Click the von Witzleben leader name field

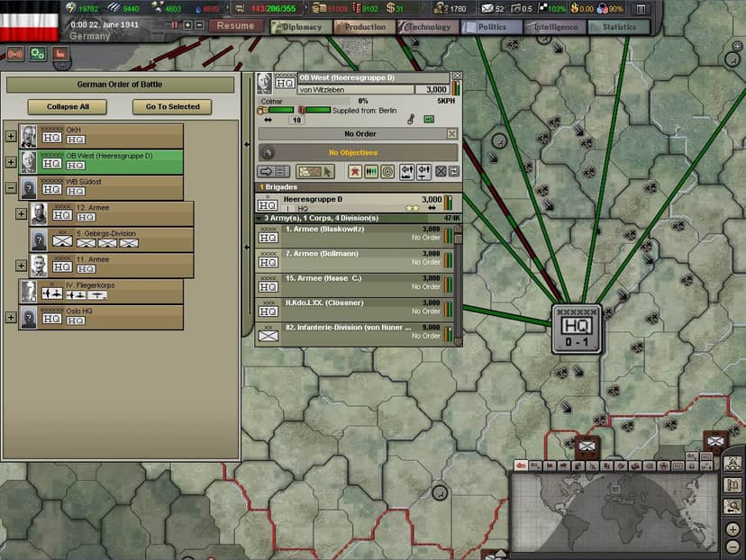pos(356,90)
